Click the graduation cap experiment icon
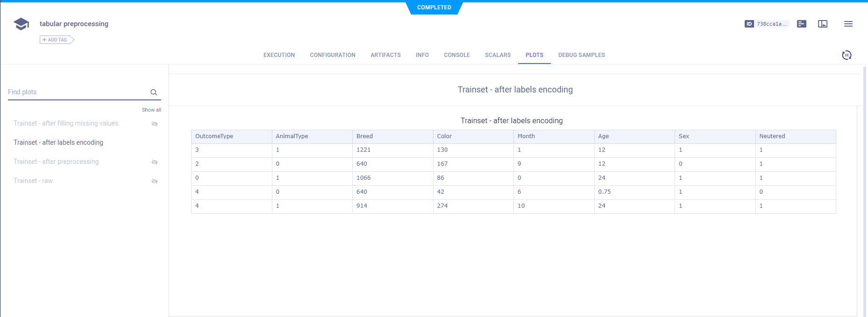The height and width of the screenshot is (317, 868). pyautogui.click(x=21, y=24)
